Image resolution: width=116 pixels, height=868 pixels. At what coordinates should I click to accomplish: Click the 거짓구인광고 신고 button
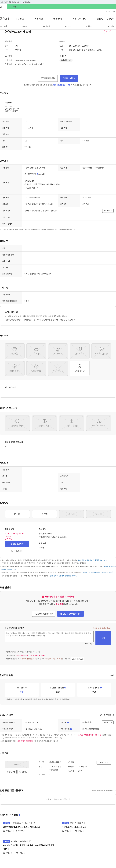point(107,715)
